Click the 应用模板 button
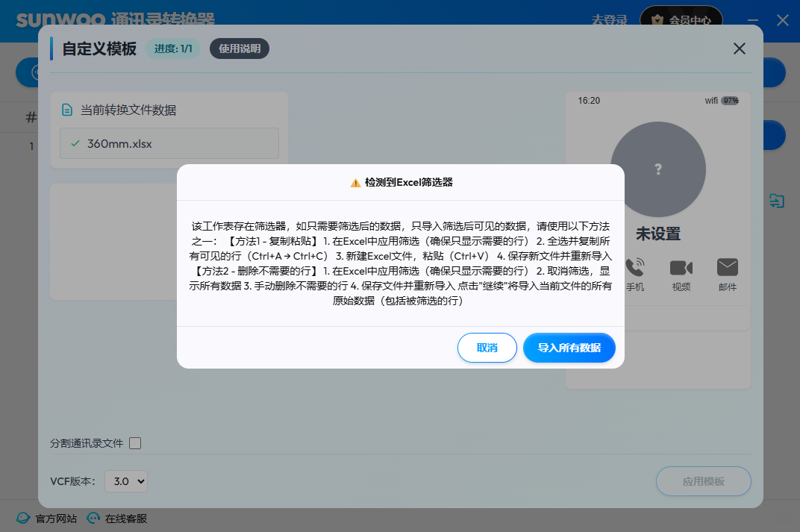 (x=703, y=481)
